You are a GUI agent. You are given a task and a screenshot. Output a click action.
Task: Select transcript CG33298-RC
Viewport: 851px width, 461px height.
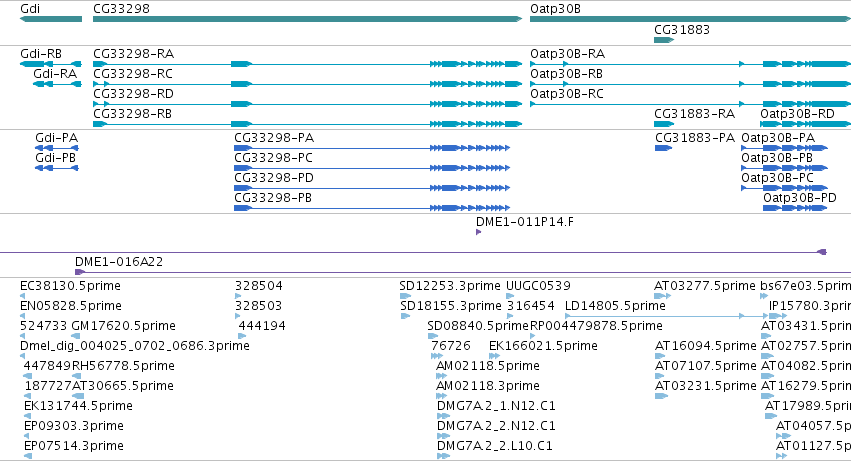tap(133, 74)
